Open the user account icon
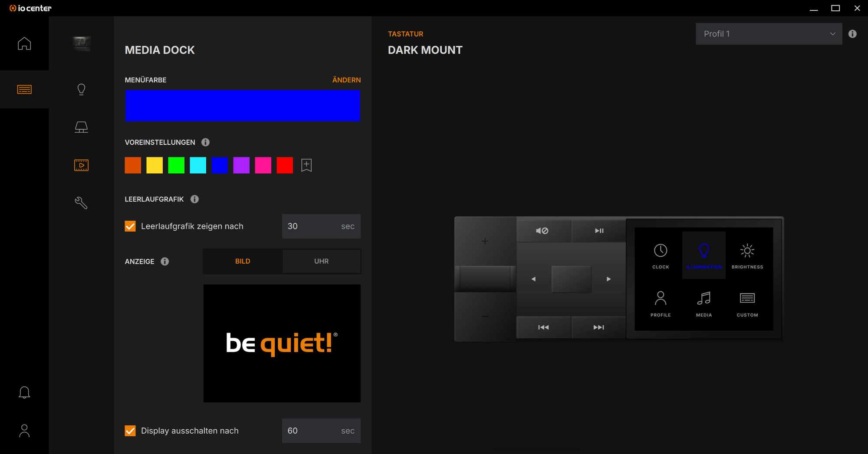 coord(24,431)
